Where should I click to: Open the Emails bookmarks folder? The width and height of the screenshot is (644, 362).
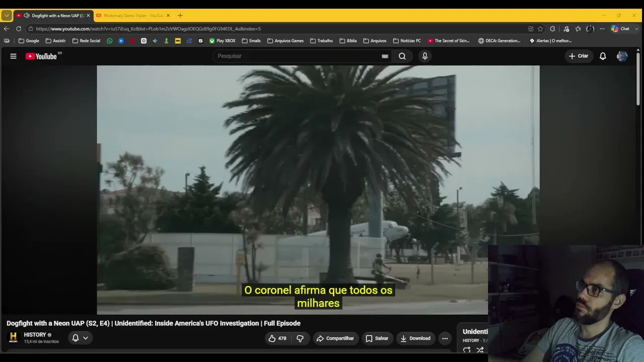(x=251, y=41)
